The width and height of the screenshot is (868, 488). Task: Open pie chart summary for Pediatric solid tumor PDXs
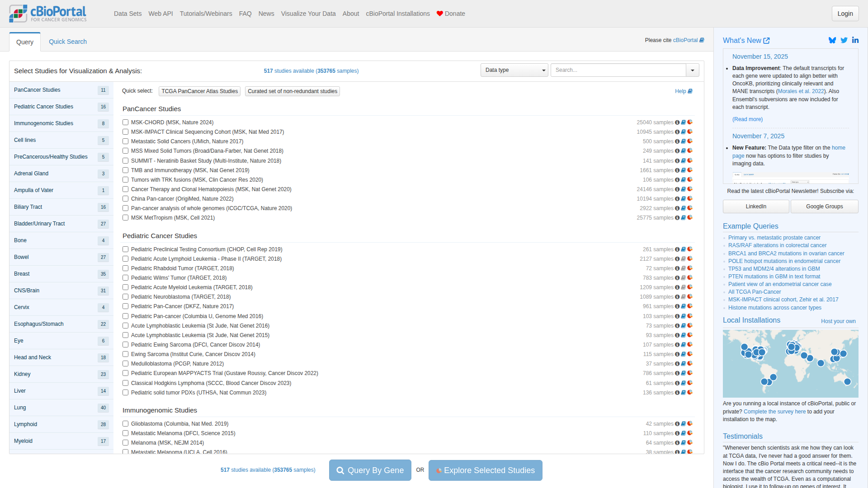tap(690, 393)
